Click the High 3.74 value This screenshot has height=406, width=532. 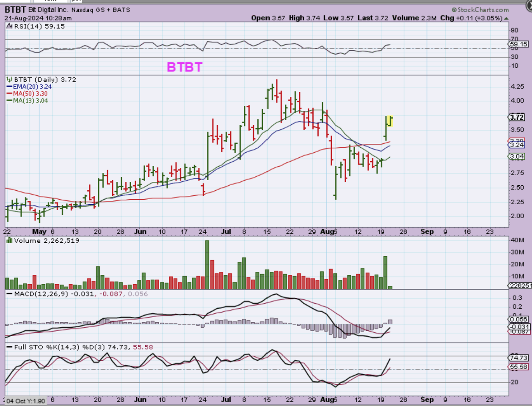304,18
